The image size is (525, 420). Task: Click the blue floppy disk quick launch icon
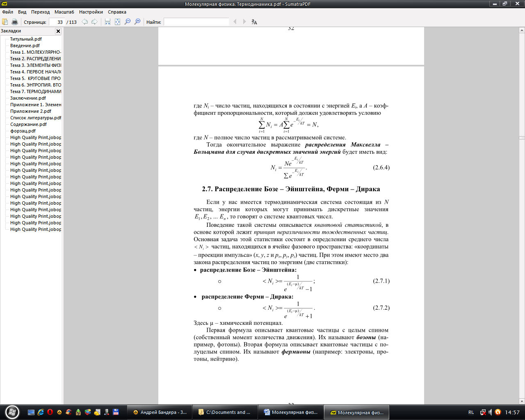tap(116, 412)
